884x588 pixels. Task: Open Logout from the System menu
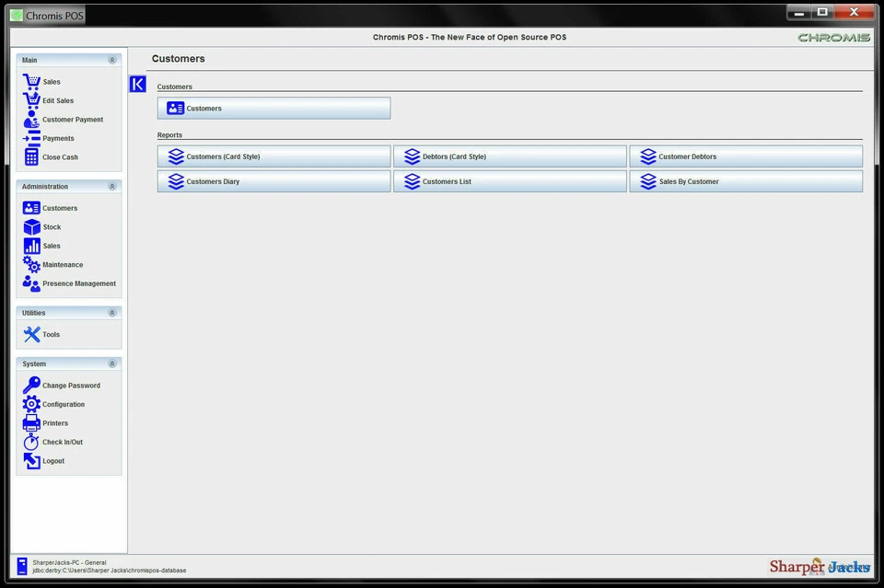click(30, 460)
